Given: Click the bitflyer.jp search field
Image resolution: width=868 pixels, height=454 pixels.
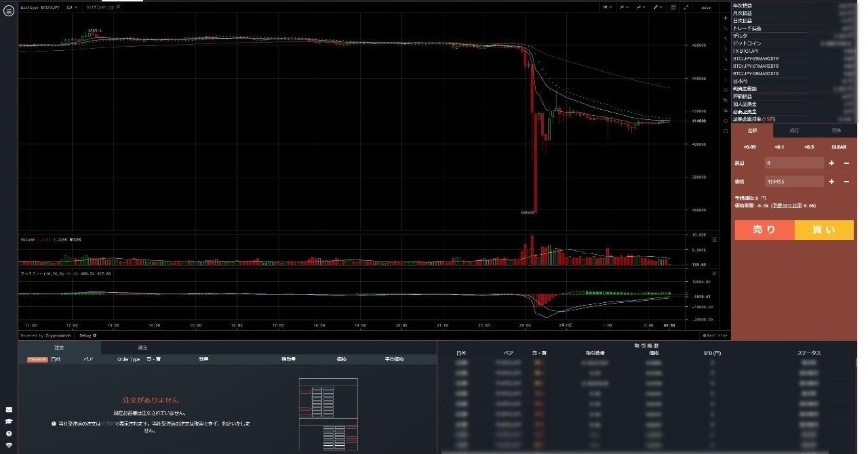Looking at the screenshot, I should pos(104,7).
